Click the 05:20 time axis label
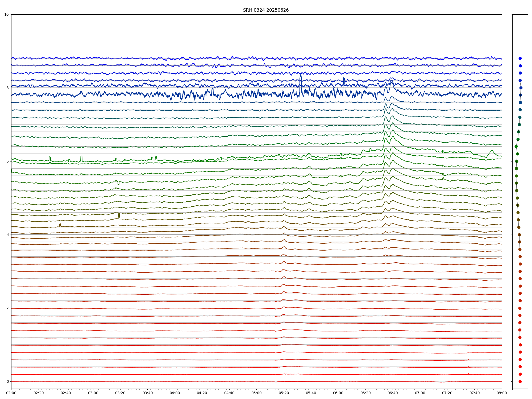532x399 pixels. (284, 393)
